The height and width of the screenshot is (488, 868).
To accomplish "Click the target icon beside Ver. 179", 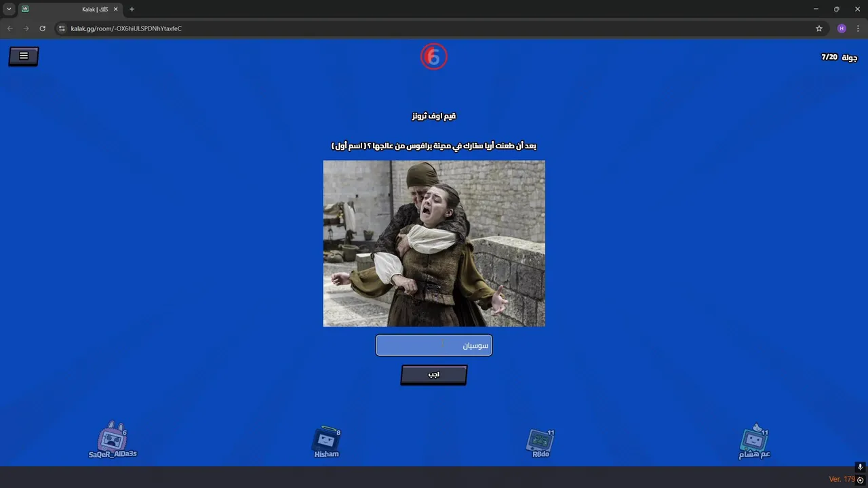I will pos(861,480).
